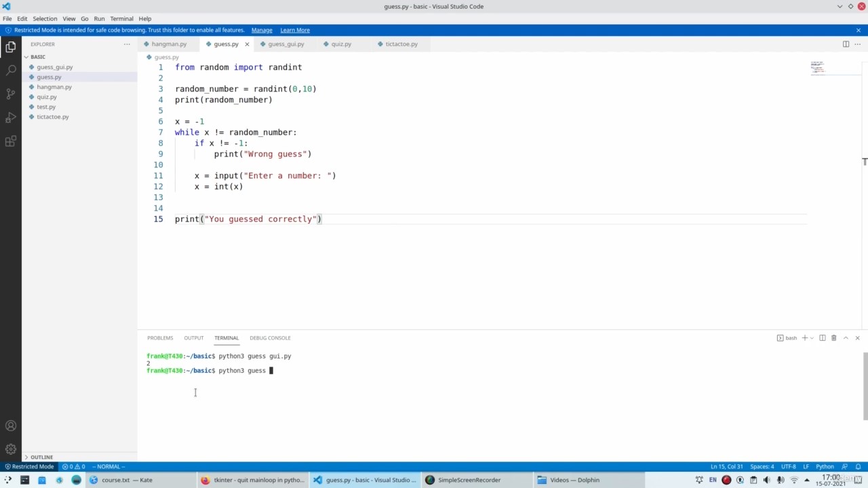The image size is (868, 488).
Task: Select the bash terminal entry
Action: [787, 338]
